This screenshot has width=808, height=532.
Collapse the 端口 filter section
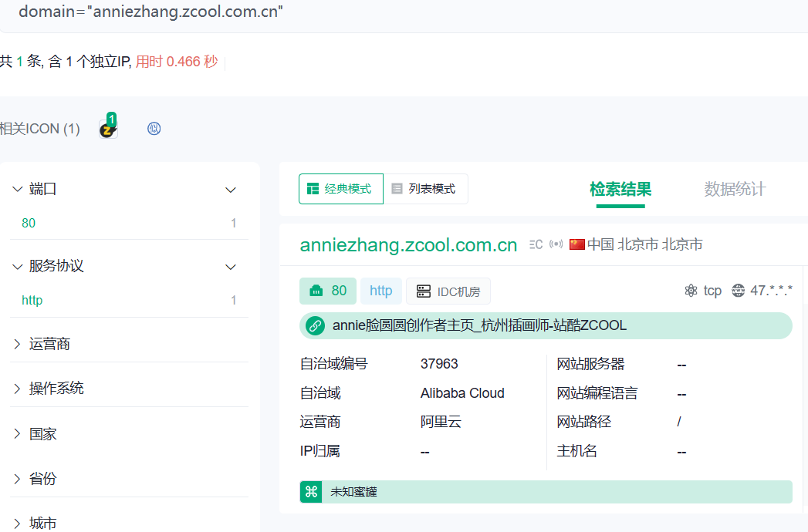18,189
